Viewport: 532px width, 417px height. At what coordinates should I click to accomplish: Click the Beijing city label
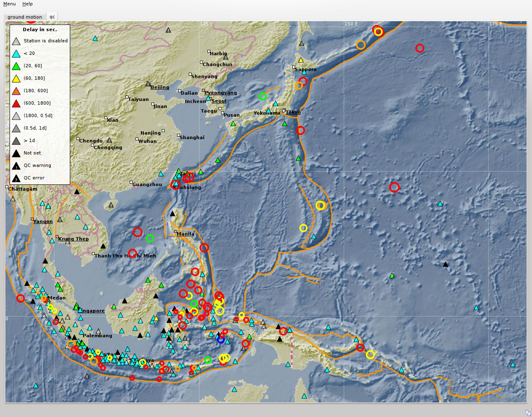[160, 87]
